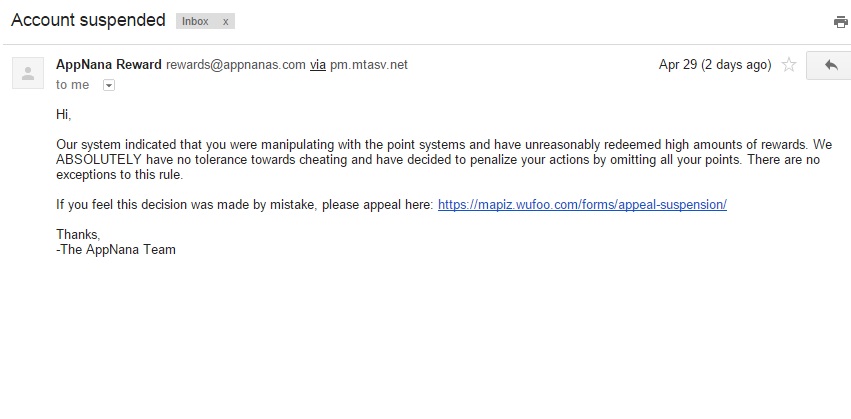This screenshot has width=851, height=419.
Task: Click the 'Account suspended' subject line
Action: 88,20
